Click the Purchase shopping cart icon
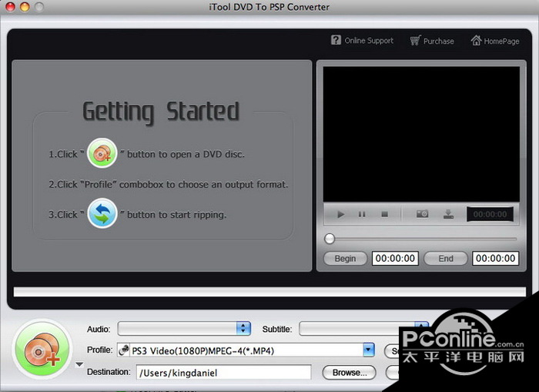 click(x=415, y=40)
